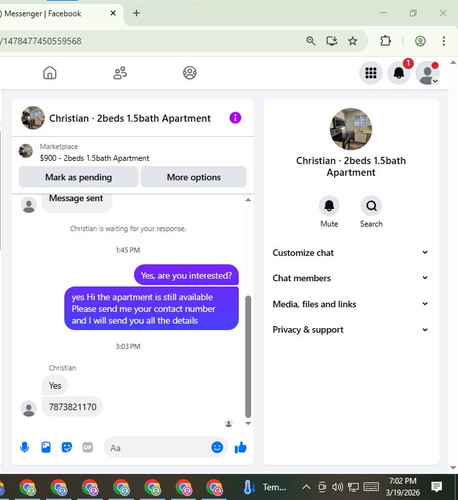Click the chat scroll down arrow
This screenshot has height=500, width=458.
248,423
